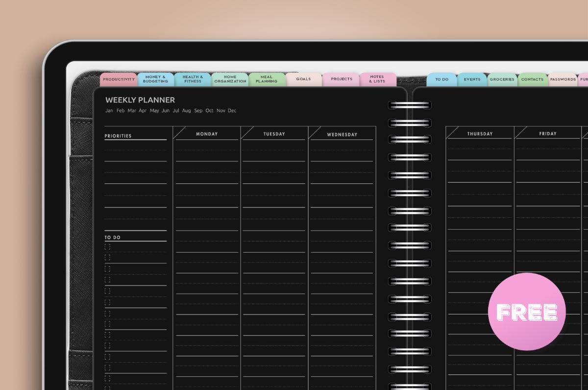
Task: Open the Contacts tab
Action: click(533, 79)
